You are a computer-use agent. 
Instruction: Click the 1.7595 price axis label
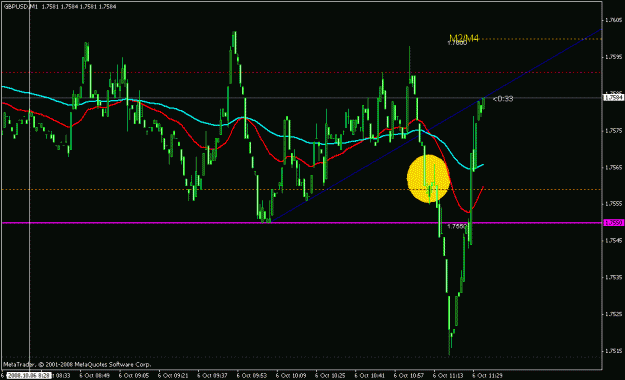[x=613, y=57]
